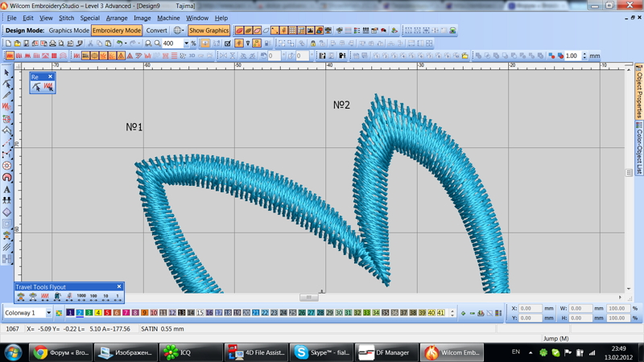Click the Select Object arrow tool

[x=7, y=72]
